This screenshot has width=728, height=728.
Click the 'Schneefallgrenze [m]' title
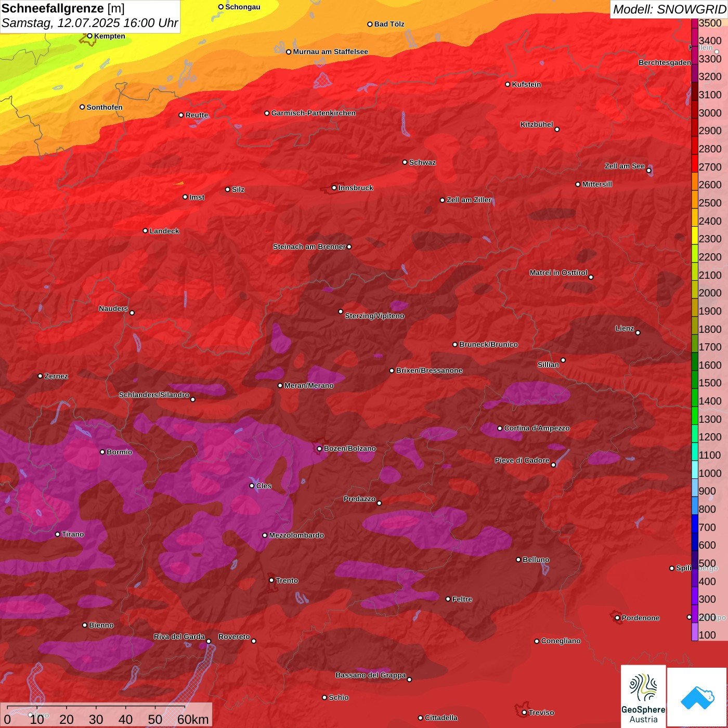tap(63, 8)
